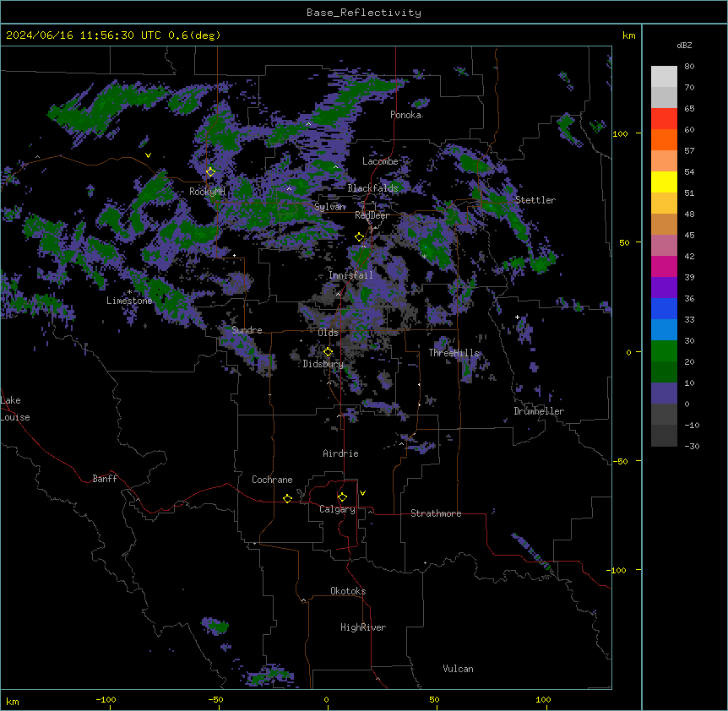Viewport: 728px width, 711px height.
Task: Click the yellow V marker northwest of RockyMH
Action: [x=148, y=155]
